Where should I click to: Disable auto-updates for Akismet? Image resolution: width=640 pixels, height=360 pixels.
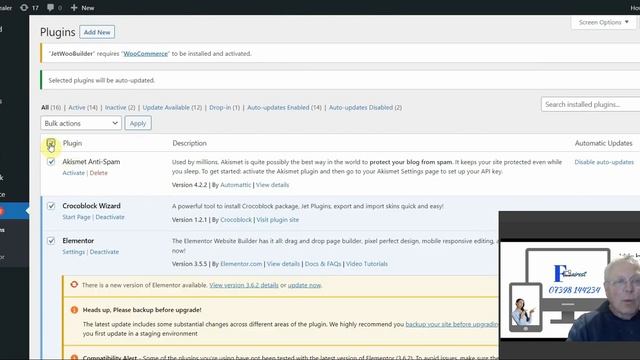tap(604, 162)
